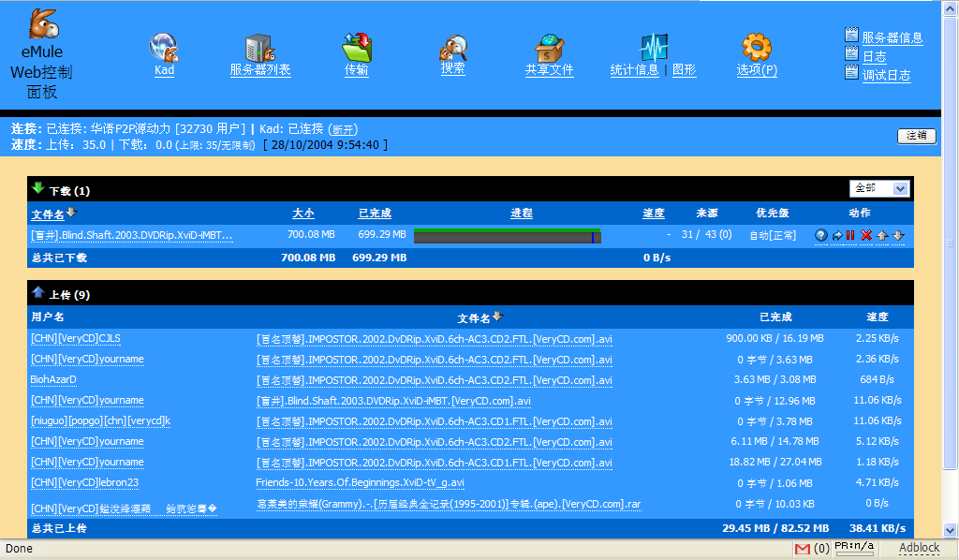Click the statistics (统计信息) waveform icon
Image resolution: width=959 pixels, height=560 pixels.
click(x=654, y=48)
